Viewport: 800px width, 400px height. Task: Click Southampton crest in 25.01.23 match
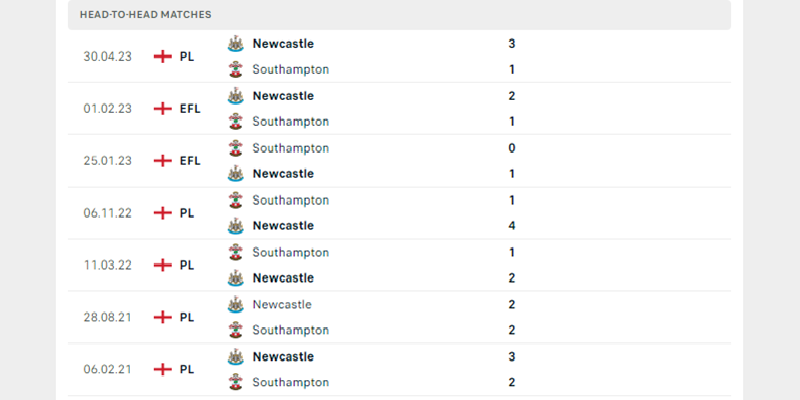point(235,148)
